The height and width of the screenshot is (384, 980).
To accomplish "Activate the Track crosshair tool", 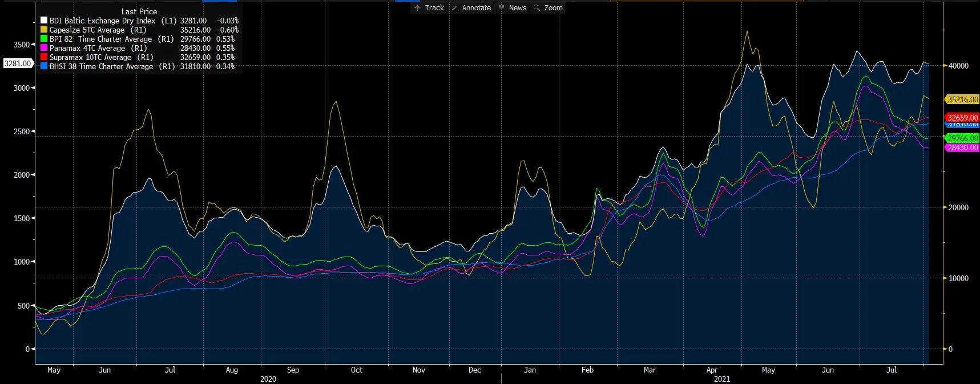I will 429,8.
